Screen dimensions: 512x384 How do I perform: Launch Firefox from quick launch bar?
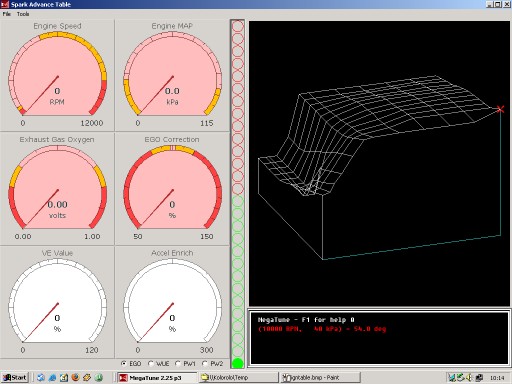pos(75,377)
